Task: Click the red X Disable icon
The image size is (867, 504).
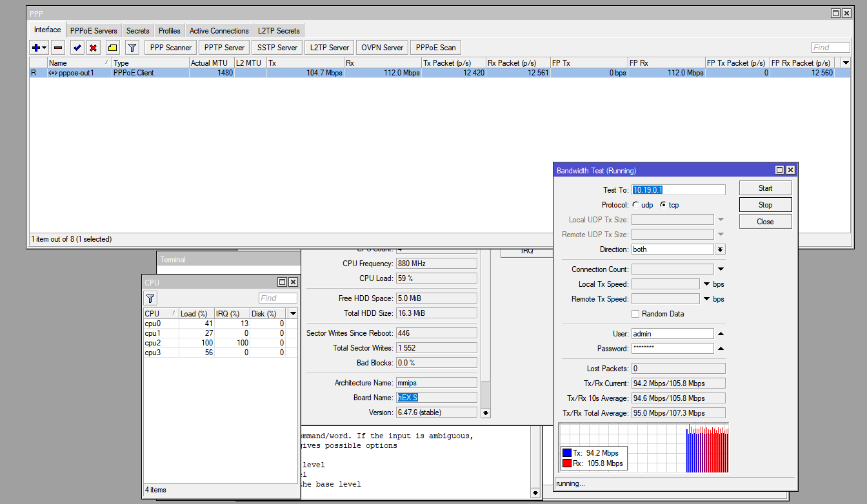Action: click(94, 48)
